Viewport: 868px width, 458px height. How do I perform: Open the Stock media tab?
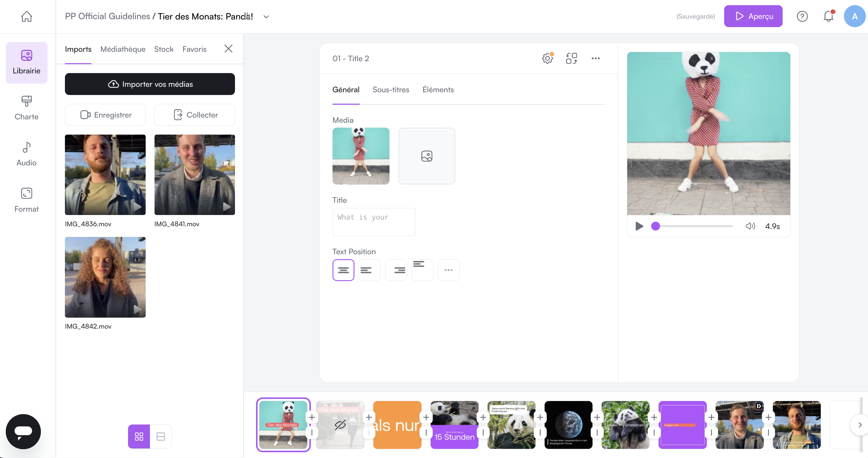pyautogui.click(x=164, y=49)
